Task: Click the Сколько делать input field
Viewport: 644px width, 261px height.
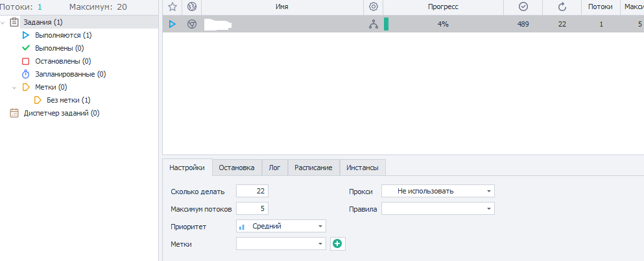Action: click(252, 191)
